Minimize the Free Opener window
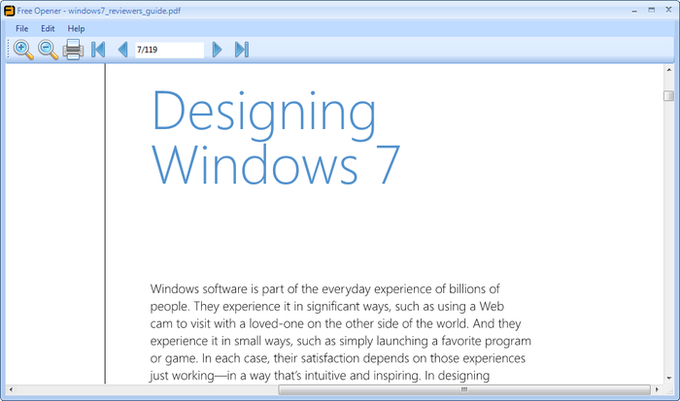This screenshot has width=680, height=401. click(634, 10)
